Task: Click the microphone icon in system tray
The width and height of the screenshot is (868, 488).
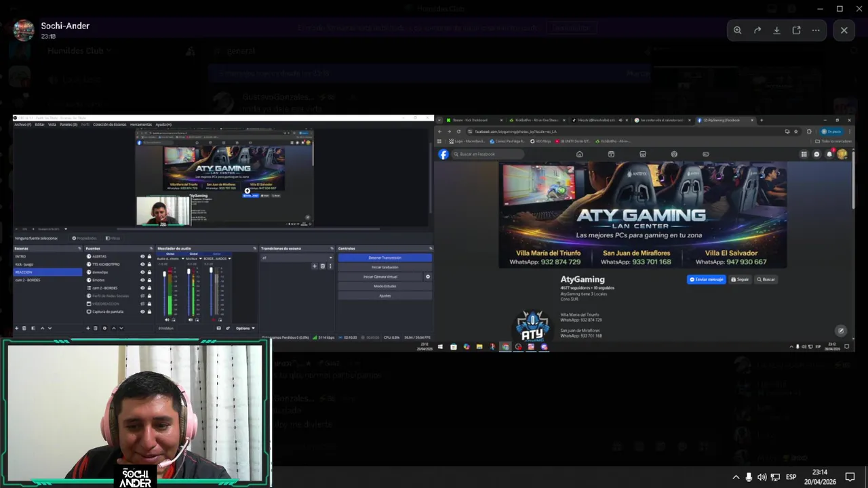Action: coord(749,477)
